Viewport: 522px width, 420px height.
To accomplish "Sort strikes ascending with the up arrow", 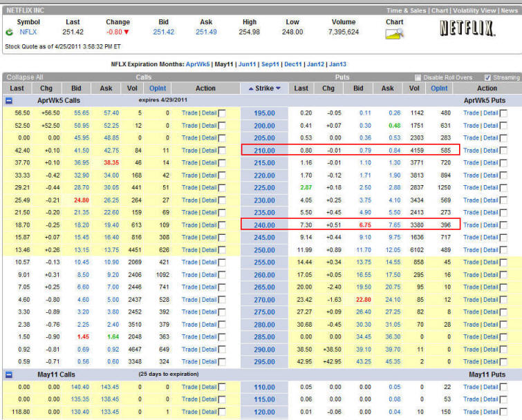I will [x=250, y=88].
